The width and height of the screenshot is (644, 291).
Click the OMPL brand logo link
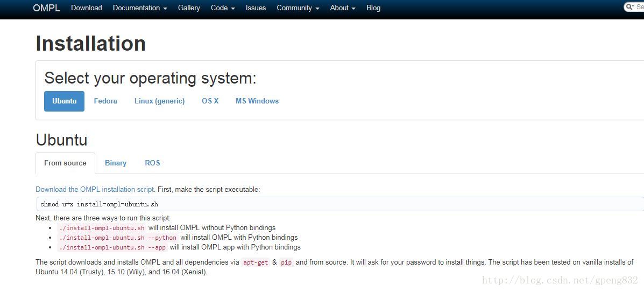[x=46, y=8]
